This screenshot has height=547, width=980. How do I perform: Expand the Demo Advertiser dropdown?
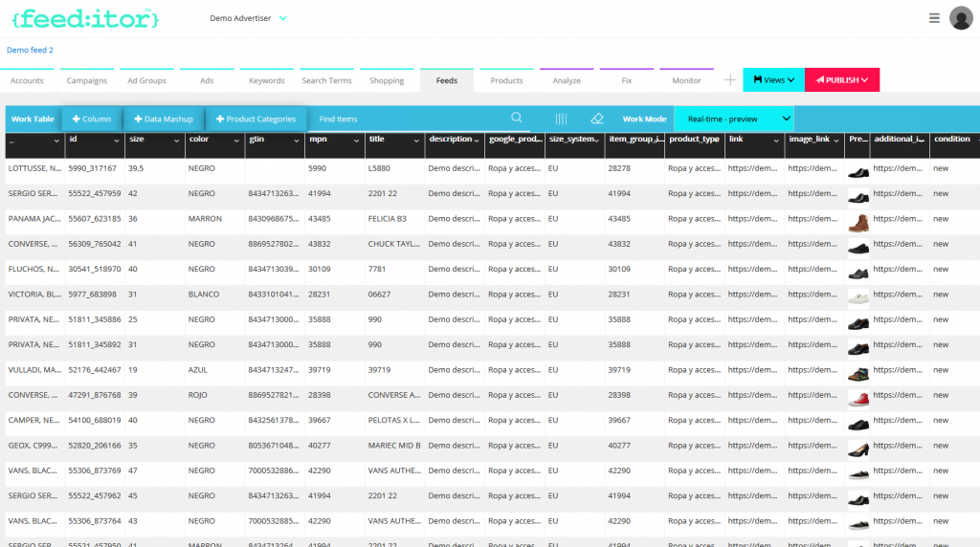tap(249, 18)
